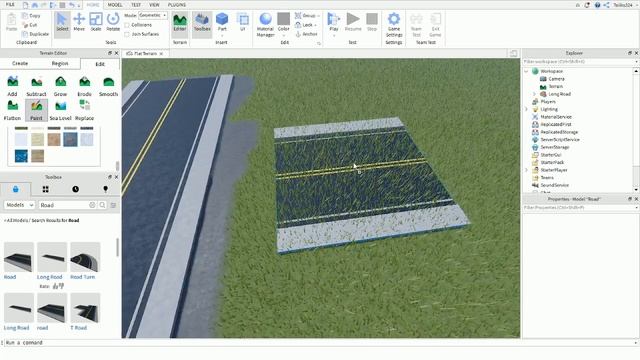640x360 pixels.
Task: Open the Toolbox Recent clock tab
Action: point(76,189)
